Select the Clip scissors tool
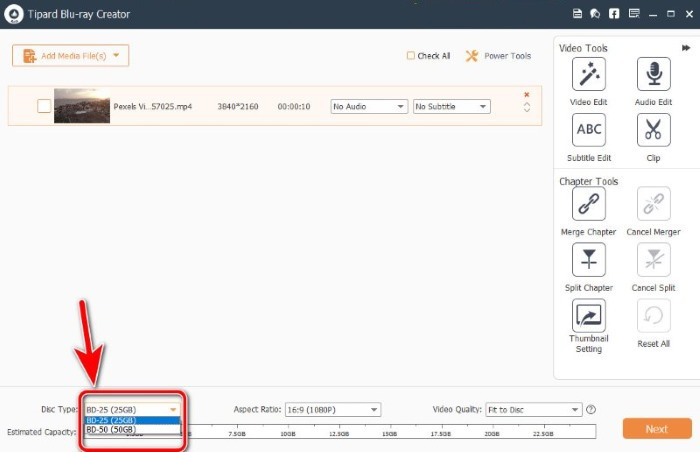Screen dimensions: 700x452 [x=653, y=130]
